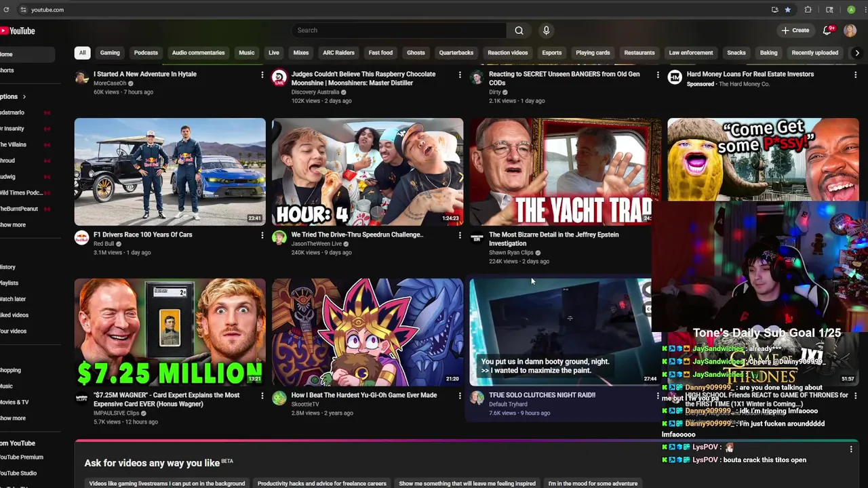Select the ARC Raiders chip
This screenshot has width=868, height=488.
coord(338,53)
